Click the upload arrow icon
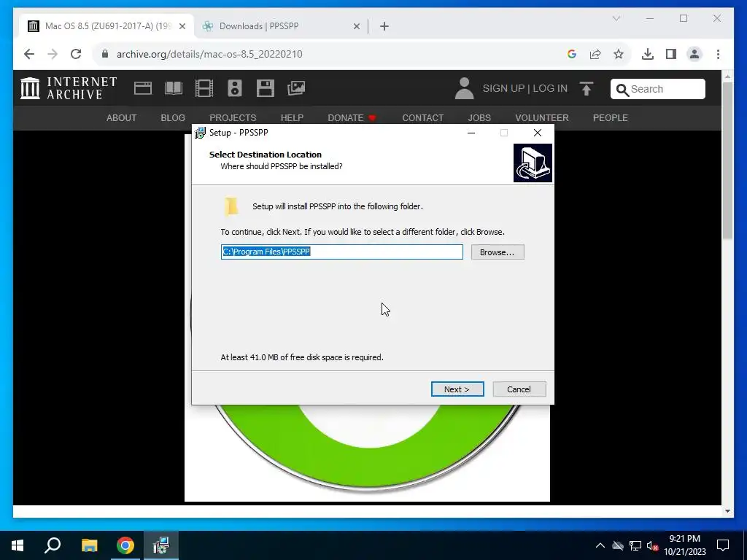 coord(587,88)
